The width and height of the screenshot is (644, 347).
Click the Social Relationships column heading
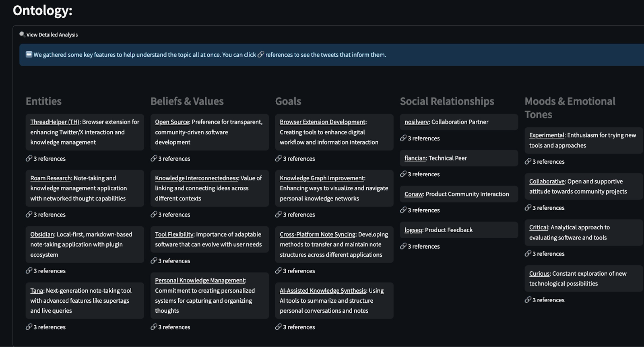[447, 101]
